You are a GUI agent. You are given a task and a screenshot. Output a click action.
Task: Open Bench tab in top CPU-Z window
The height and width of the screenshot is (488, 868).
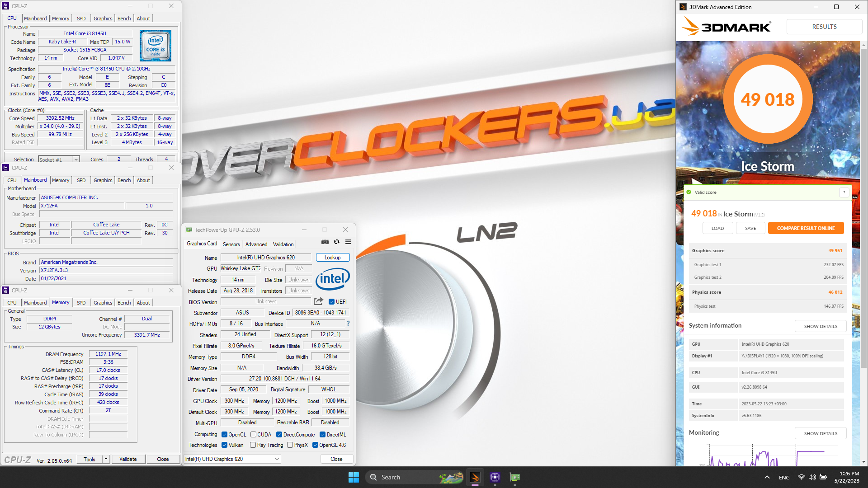[x=124, y=19]
